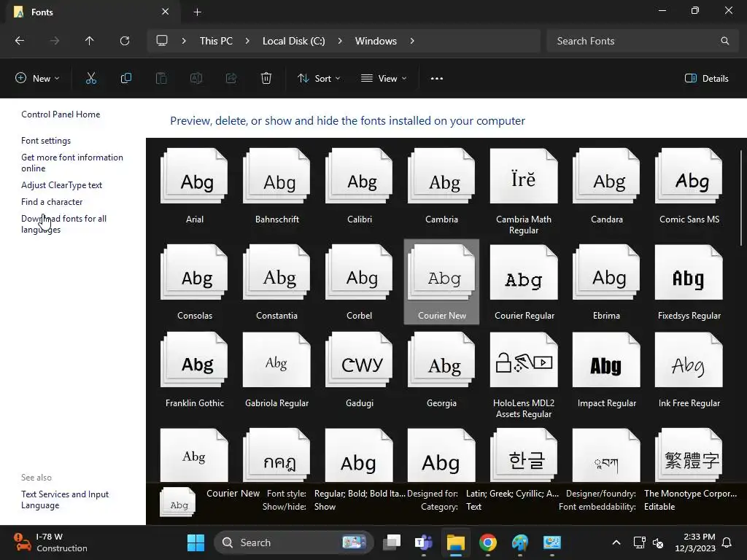Click the Copy icon in toolbar
747x560 pixels.
pyautogui.click(x=125, y=79)
